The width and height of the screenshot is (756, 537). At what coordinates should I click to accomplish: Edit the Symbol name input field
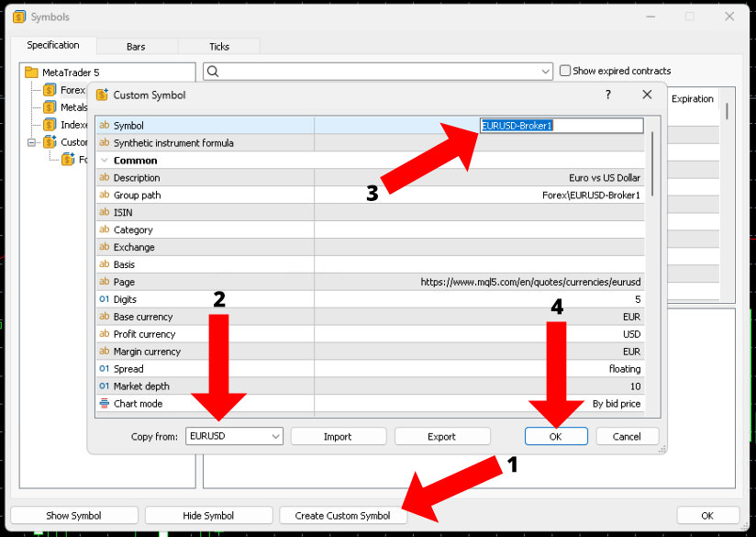click(x=561, y=126)
